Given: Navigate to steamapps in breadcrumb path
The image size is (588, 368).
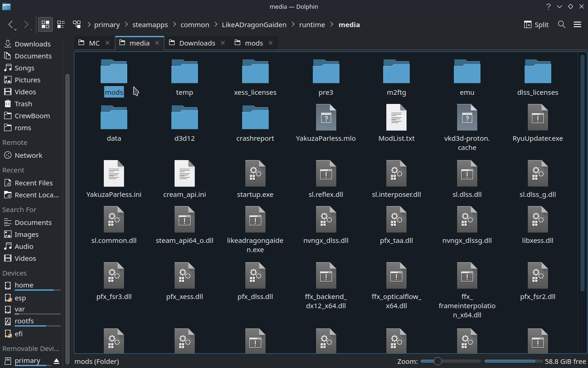Looking at the screenshot, I should (150, 25).
